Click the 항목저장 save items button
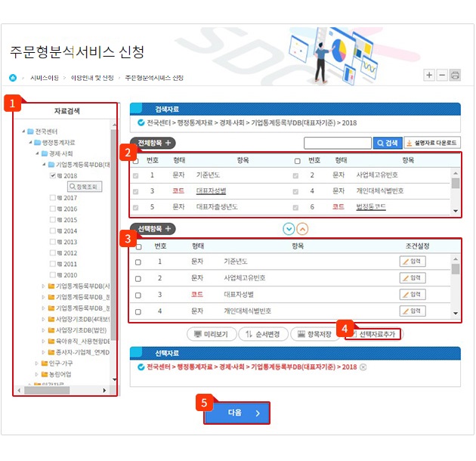This screenshot has height=461, width=476. [x=315, y=334]
